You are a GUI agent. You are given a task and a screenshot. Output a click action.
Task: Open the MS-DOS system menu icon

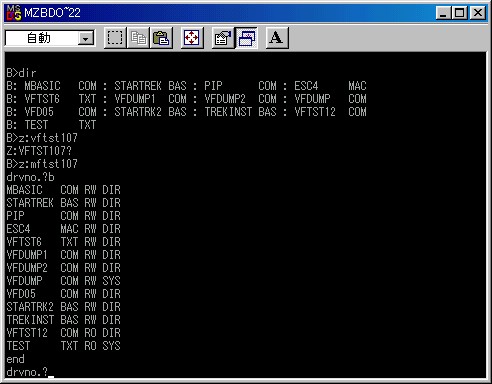14,13
